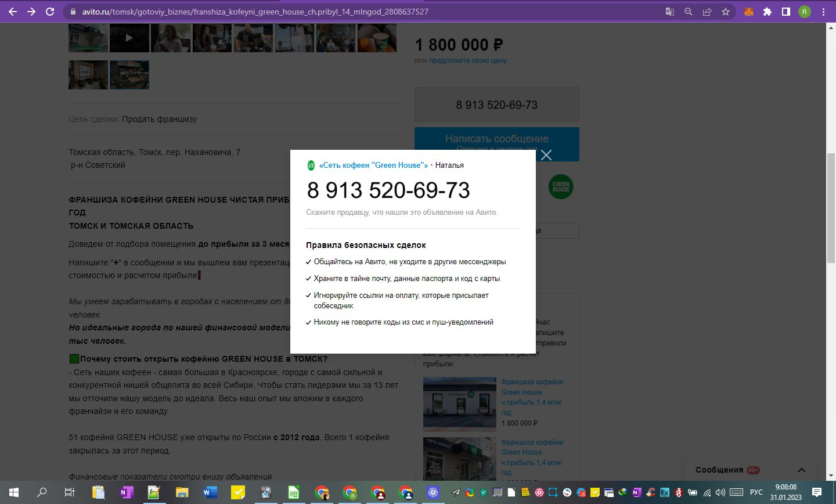Screen dimensions: 836x504
Task: Expand the Сообщения chat panel chevron
Action: 802,470
